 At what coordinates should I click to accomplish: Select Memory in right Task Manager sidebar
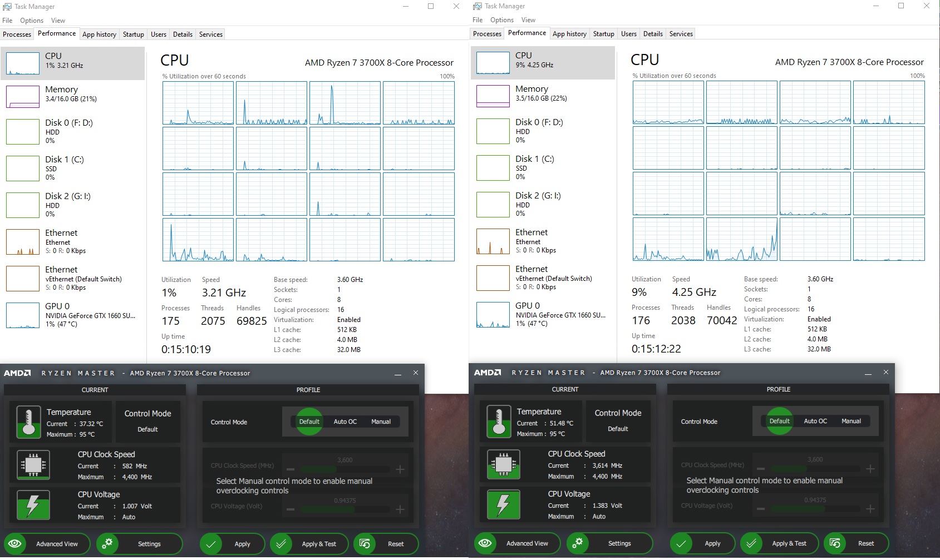543,96
